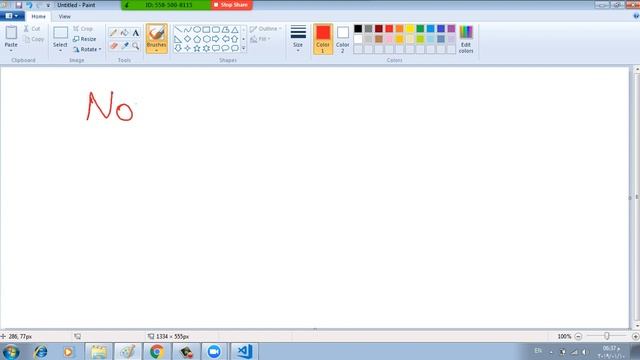Screen dimensions: 640x360
Task: Select the Text tool
Action: pos(136,33)
